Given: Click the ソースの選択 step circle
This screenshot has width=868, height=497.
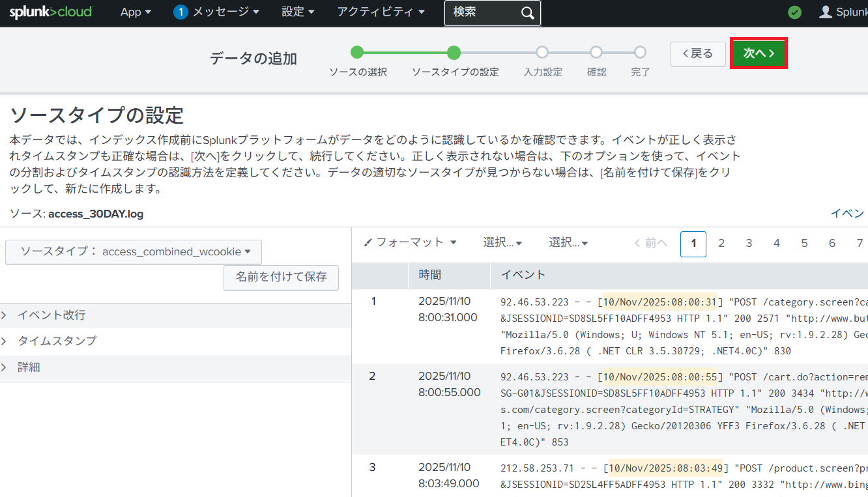Looking at the screenshot, I should (x=357, y=53).
